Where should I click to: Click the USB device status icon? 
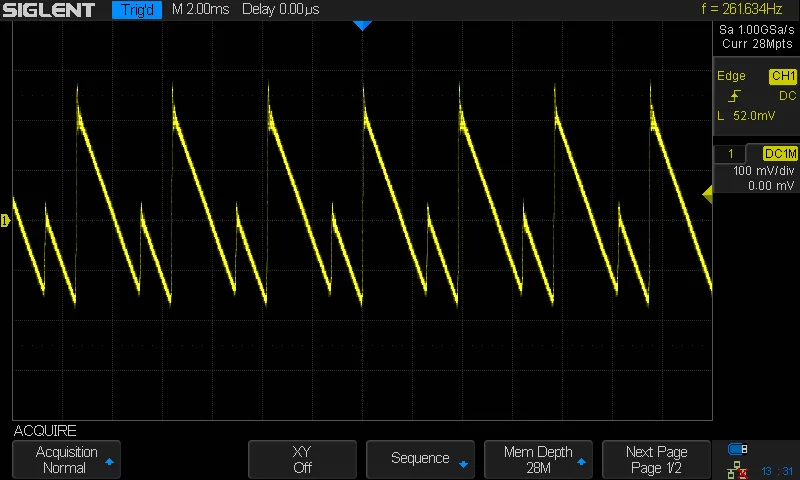pos(737,449)
